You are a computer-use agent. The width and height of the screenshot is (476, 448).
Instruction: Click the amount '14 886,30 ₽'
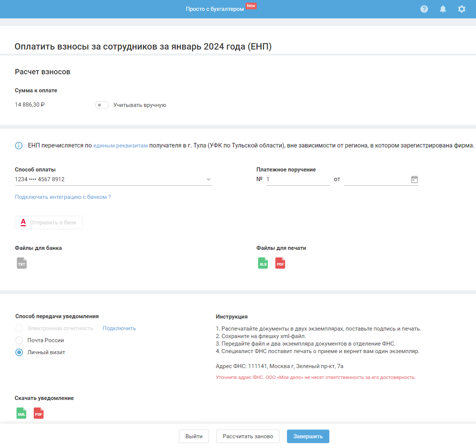[30, 105]
